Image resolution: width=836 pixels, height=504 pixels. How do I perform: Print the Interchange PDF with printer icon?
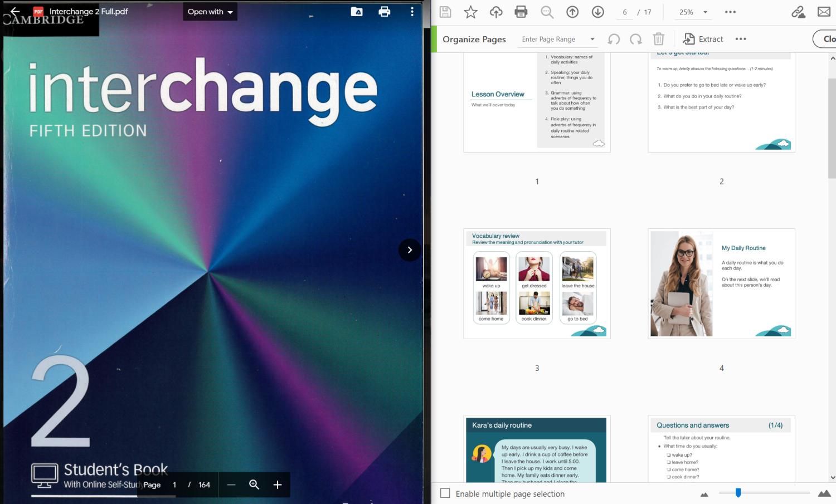pyautogui.click(x=385, y=12)
